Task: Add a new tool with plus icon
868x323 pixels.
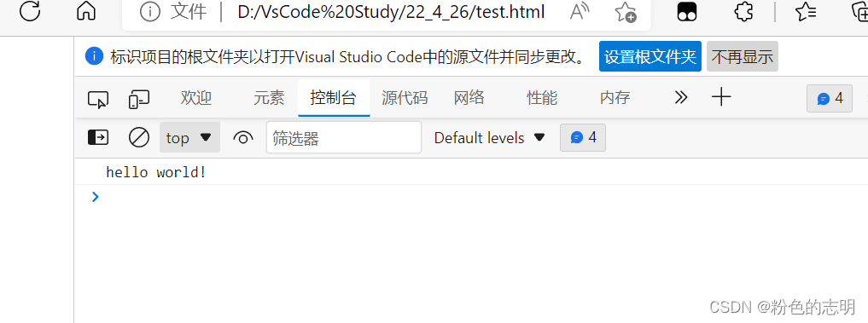Action: coord(720,98)
